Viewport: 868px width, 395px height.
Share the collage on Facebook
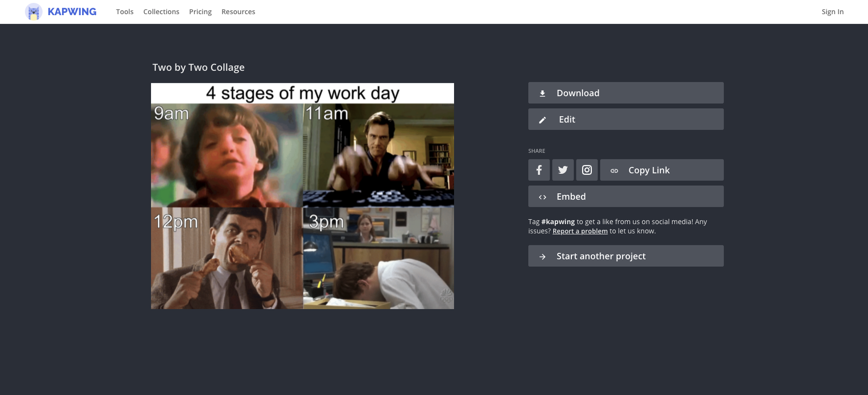(x=539, y=170)
